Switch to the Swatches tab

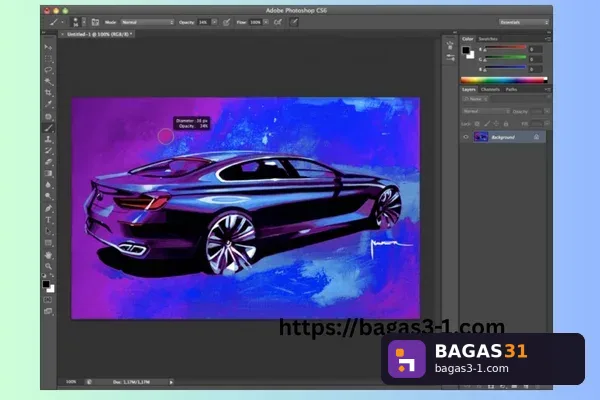point(488,39)
